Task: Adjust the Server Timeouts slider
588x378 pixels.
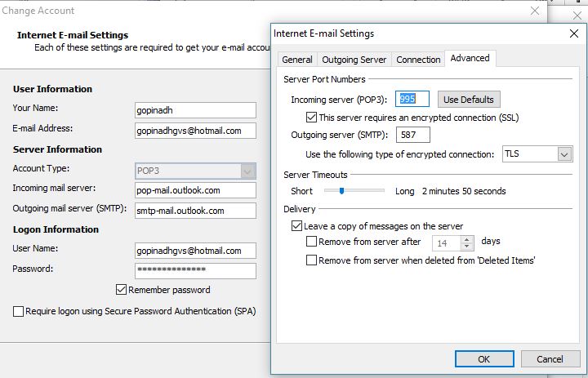Action: click(x=341, y=191)
